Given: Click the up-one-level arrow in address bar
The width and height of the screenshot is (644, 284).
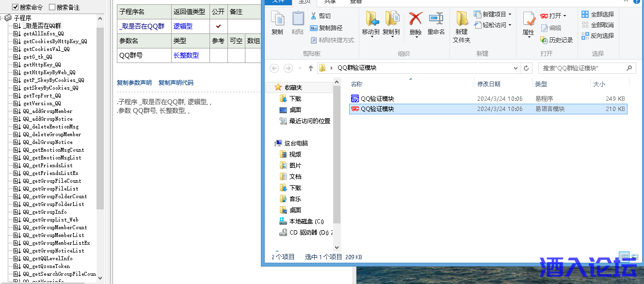Looking at the screenshot, I should 311,68.
